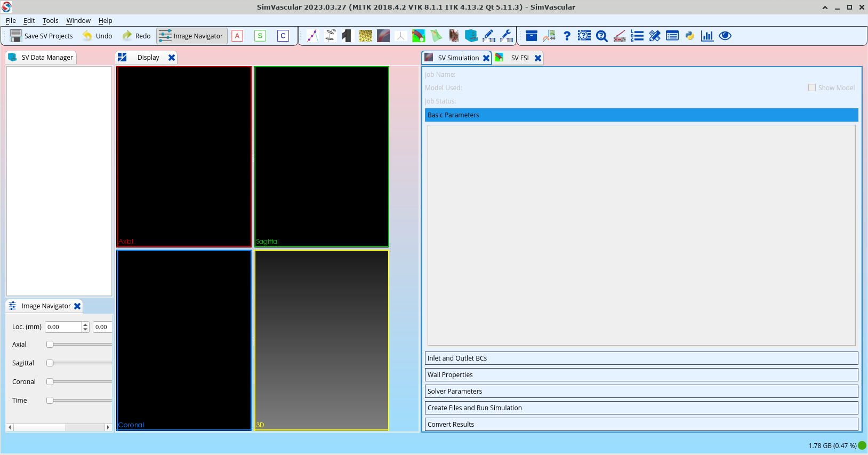Click the second Loc. (mm) value field
The width and height of the screenshot is (868, 455).
tap(102, 327)
